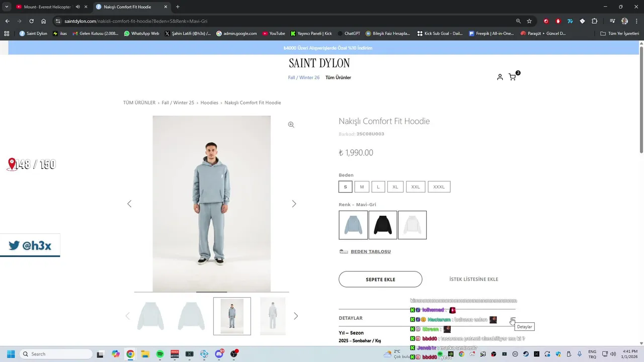Open Windows Start menu
Viewport: 644px width, 362px height.
11,354
